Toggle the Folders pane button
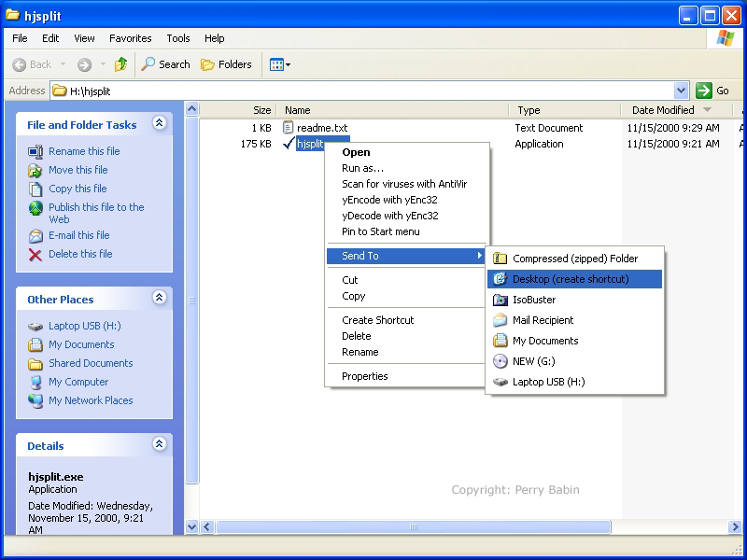747x560 pixels. tap(226, 64)
